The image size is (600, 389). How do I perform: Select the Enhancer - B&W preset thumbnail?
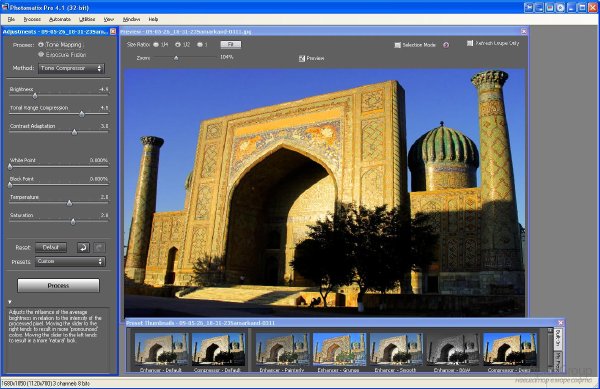coord(452,349)
